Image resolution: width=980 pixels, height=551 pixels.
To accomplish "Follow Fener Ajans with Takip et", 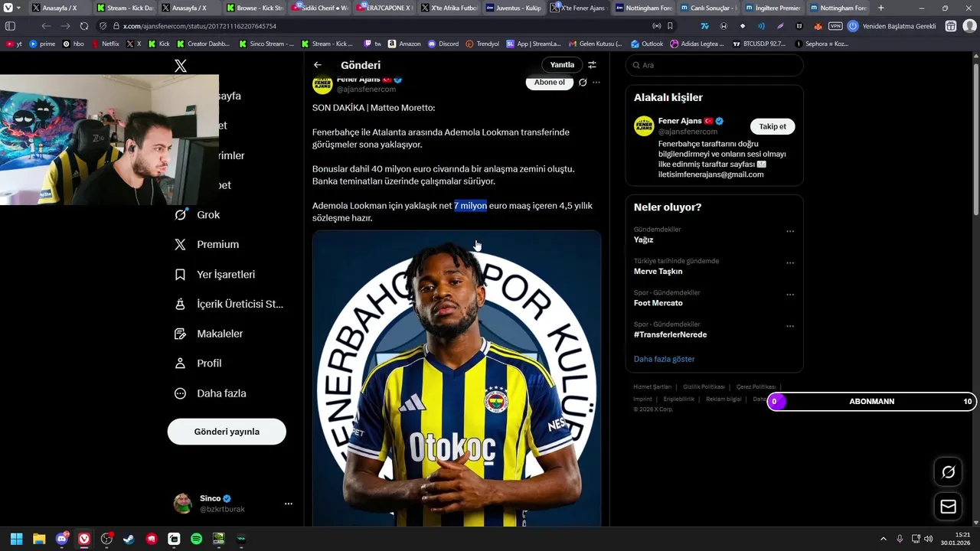I will click(x=773, y=126).
